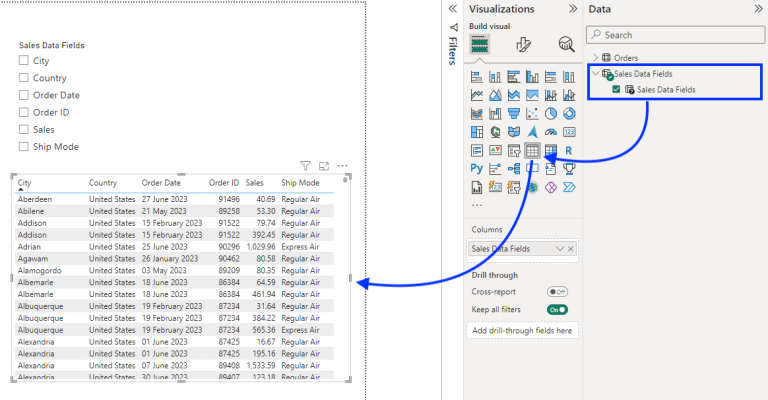Insert a Funnel chart visual

(514, 114)
